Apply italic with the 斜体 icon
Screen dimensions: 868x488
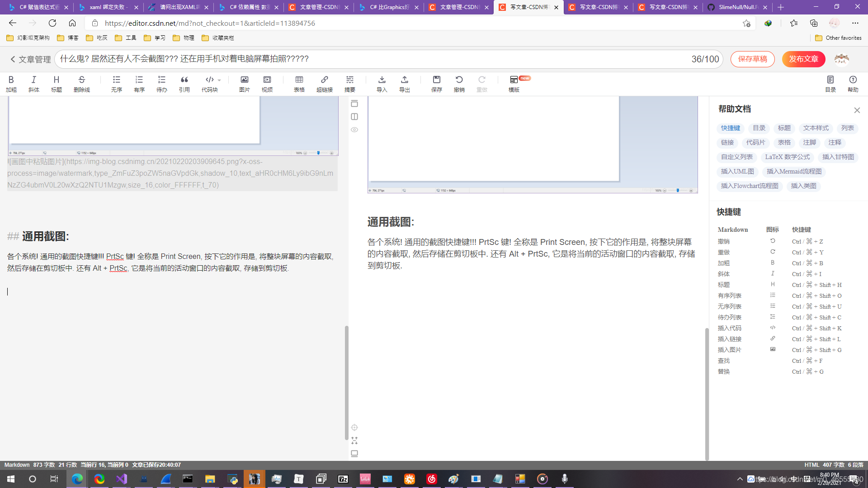coord(34,84)
